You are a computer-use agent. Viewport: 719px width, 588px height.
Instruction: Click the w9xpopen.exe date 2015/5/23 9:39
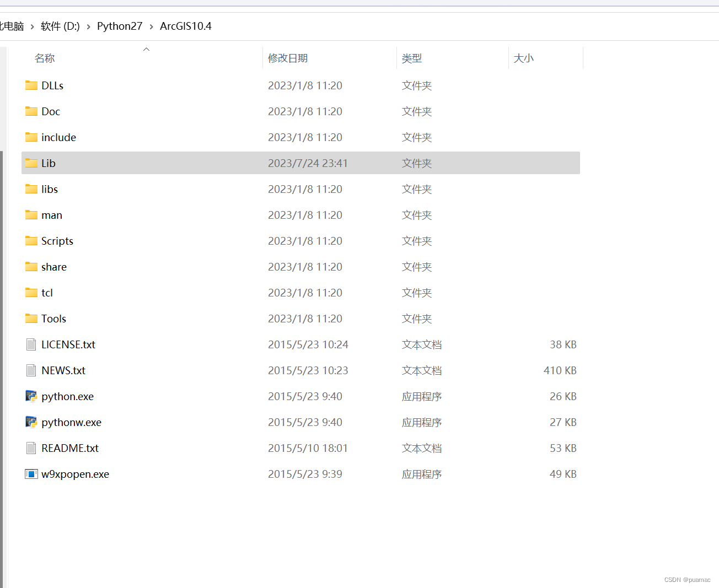(x=305, y=474)
